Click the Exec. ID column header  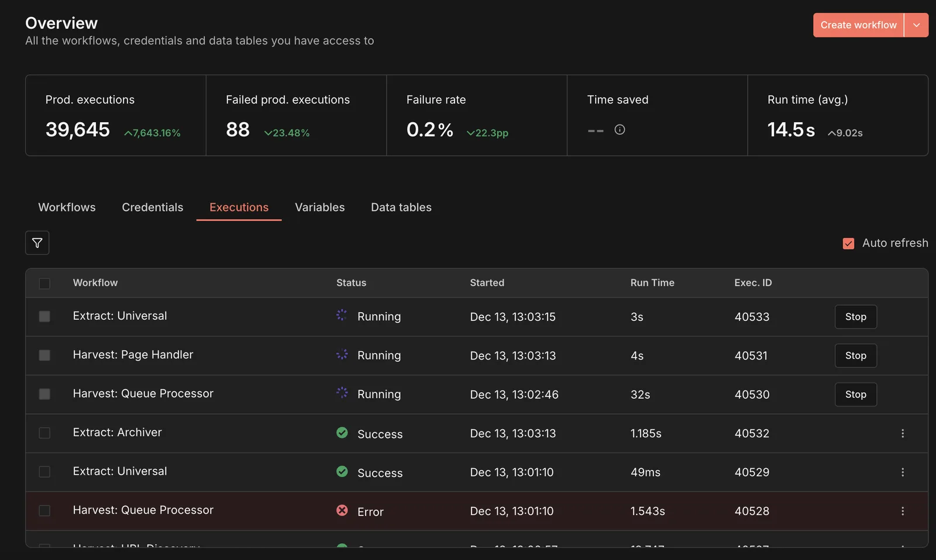pos(753,283)
